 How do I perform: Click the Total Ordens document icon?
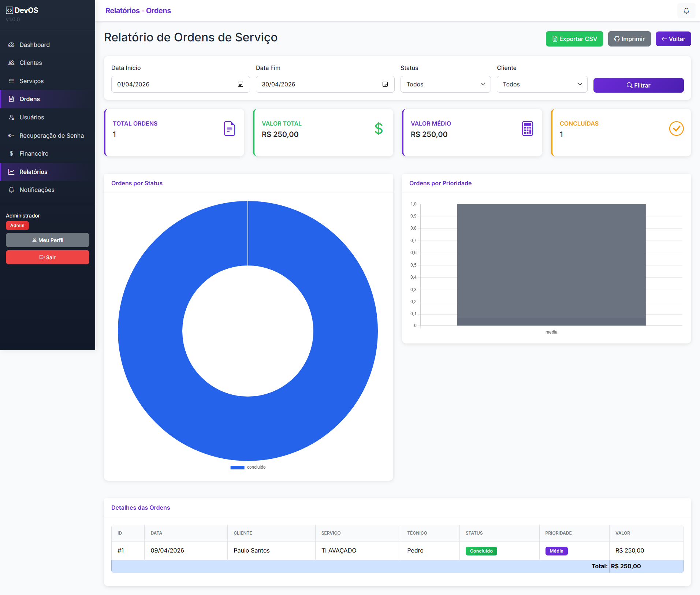point(229,129)
